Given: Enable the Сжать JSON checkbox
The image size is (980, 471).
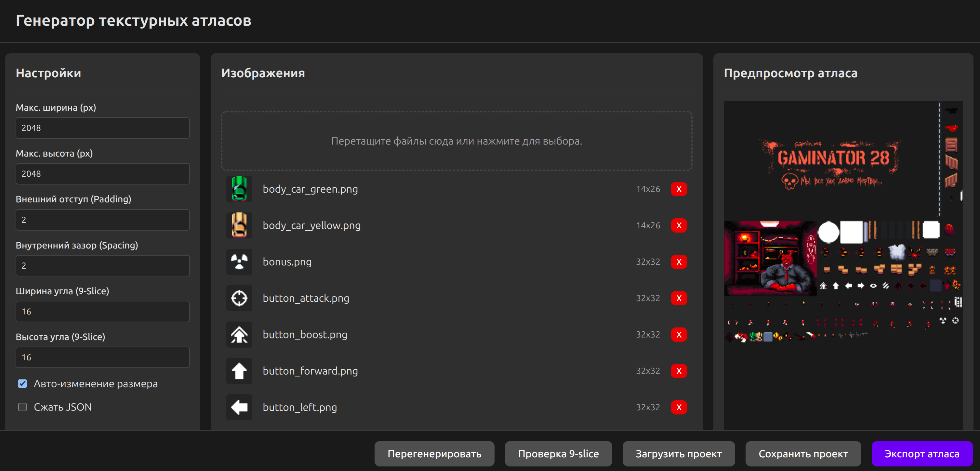Looking at the screenshot, I should tap(22, 407).
